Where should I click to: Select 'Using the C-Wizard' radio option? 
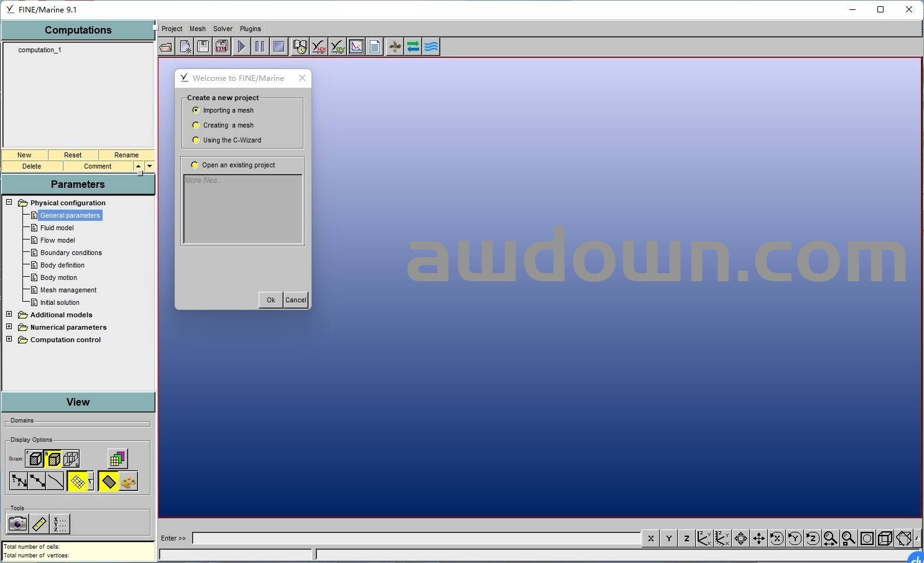[196, 140]
